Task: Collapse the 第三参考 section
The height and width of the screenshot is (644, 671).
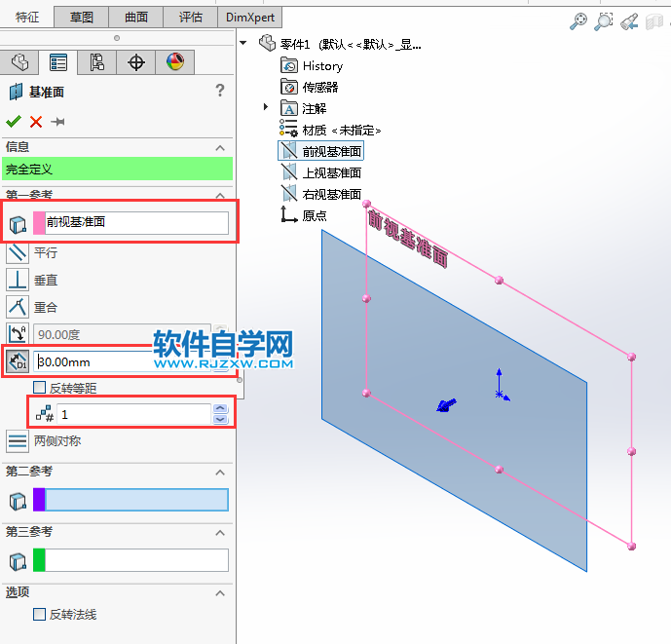Action: (220, 533)
